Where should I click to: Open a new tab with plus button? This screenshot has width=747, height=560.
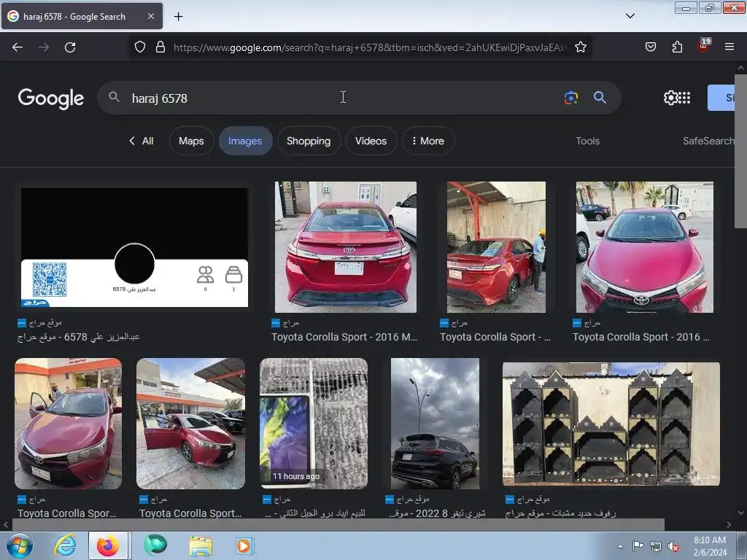[178, 17]
